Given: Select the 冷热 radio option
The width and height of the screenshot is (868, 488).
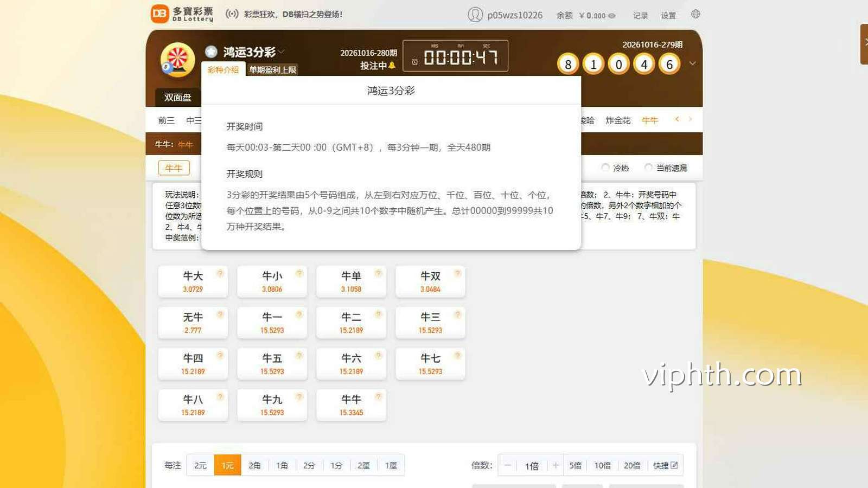Looking at the screenshot, I should [x=605, y=168].
